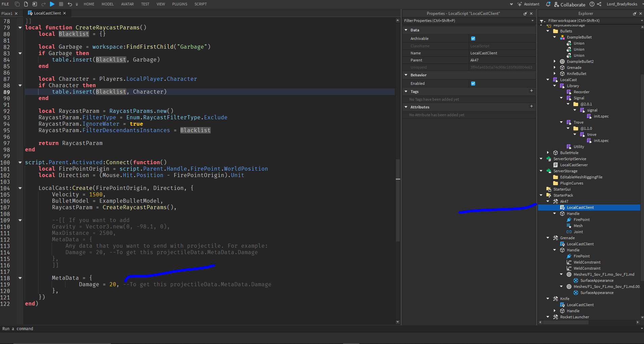Viewport: 644px width, 344px height.
Task: Edit the Name property value LocalCastClient
Action: pyautogui.click(x=502, y=53)
